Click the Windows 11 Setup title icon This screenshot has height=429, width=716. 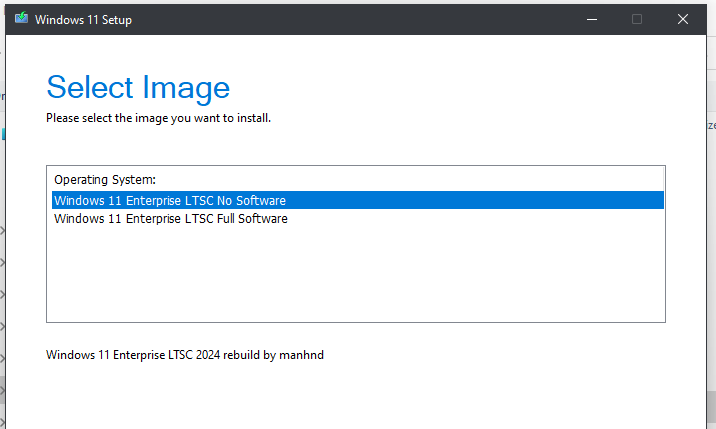21,19
